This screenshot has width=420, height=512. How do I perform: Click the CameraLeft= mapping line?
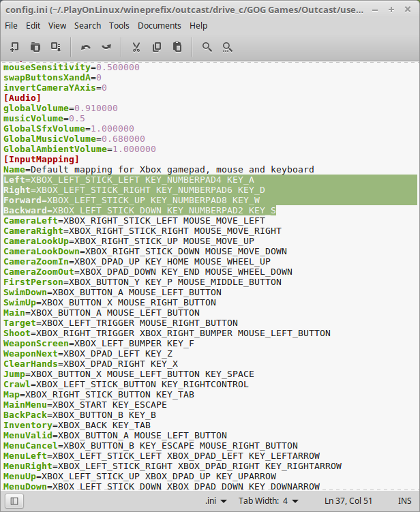tap(134, 221)
